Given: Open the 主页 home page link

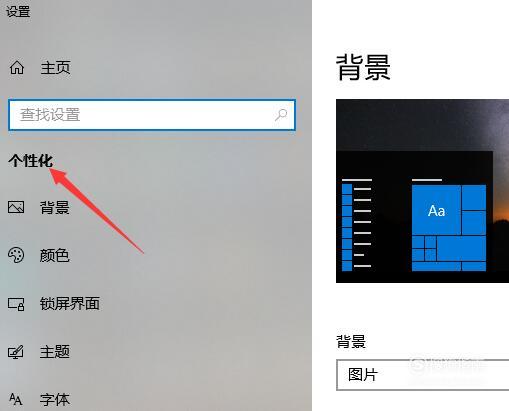Looking at the screenshot, I should (x=55, y=68).
